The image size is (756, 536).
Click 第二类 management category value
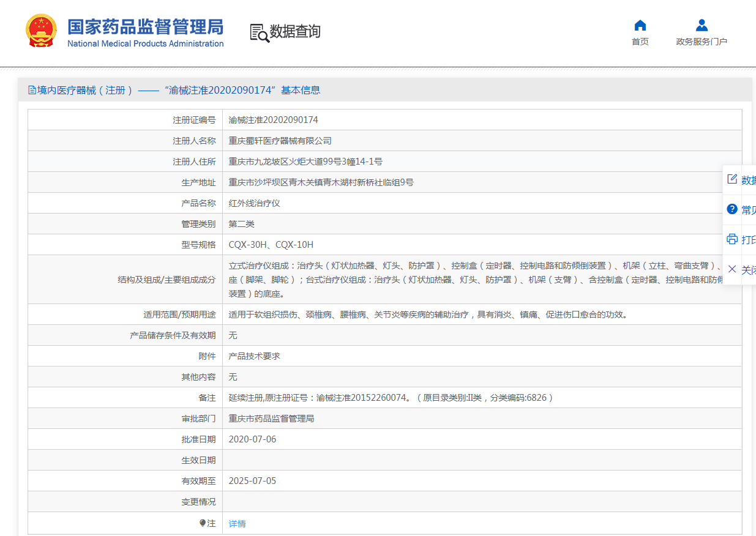241,224
